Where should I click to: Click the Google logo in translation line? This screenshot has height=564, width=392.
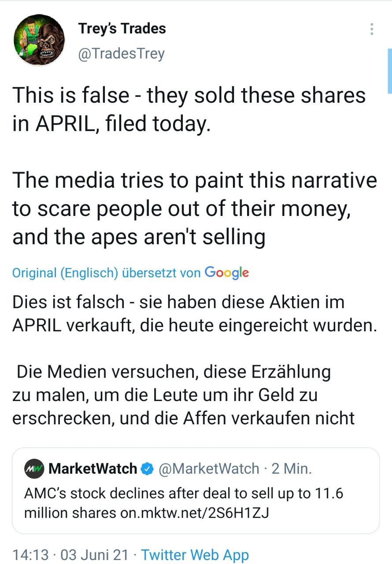click(x=227, y=273)
